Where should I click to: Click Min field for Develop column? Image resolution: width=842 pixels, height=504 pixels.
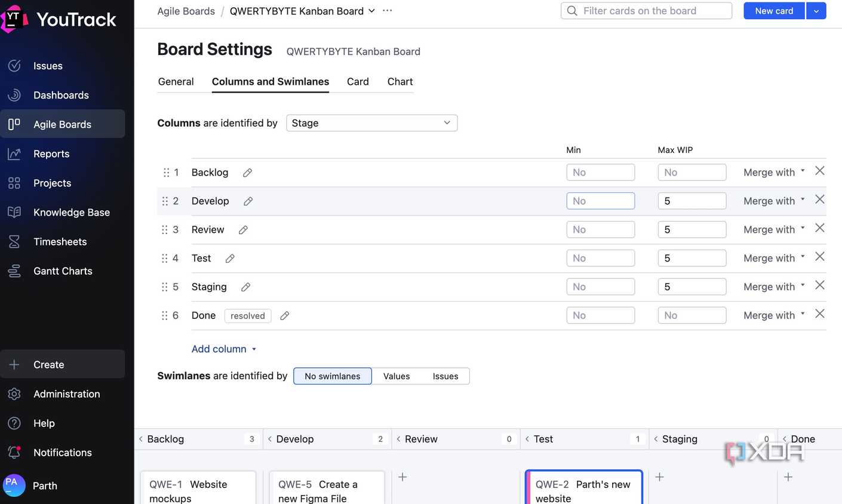[600, 201]
